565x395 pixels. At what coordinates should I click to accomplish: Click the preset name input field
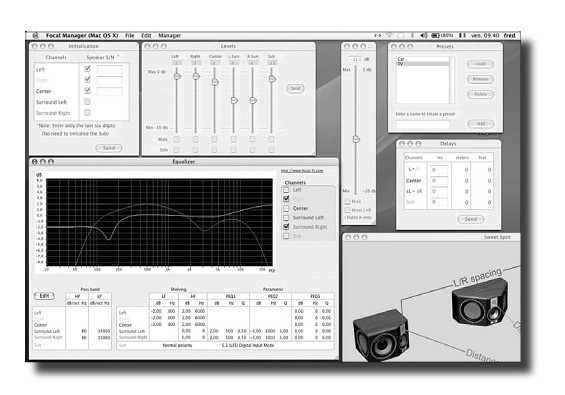click(x=423, y=124)
